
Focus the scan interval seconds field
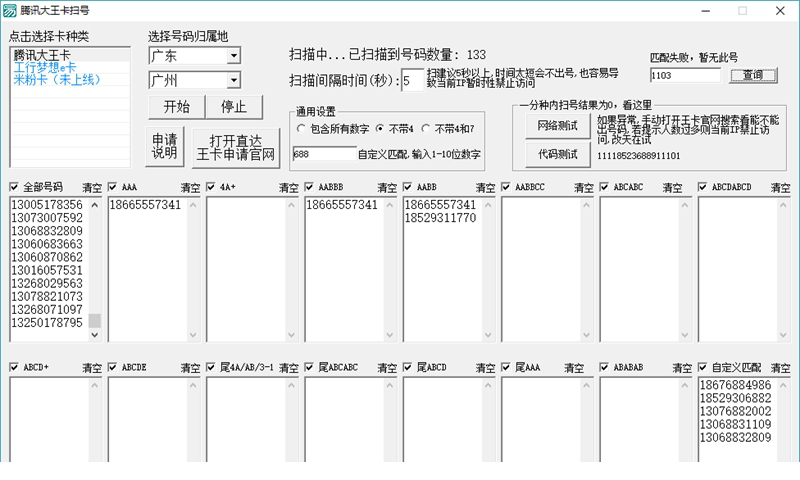click(412, 80)
